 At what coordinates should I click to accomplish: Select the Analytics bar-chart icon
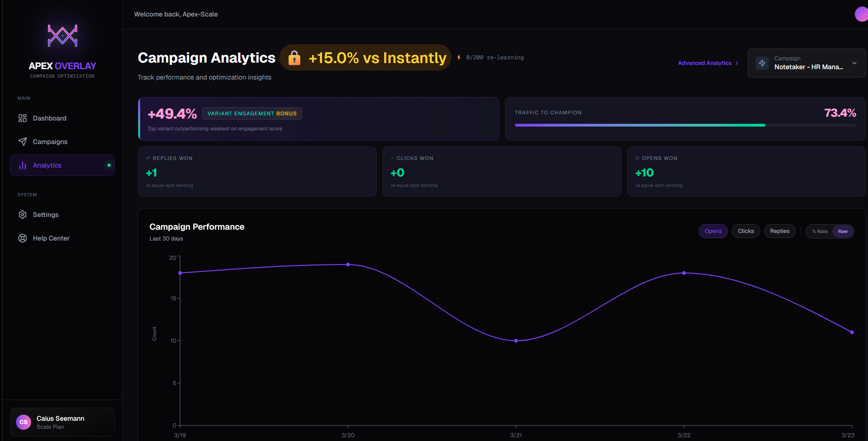(23, 165)
